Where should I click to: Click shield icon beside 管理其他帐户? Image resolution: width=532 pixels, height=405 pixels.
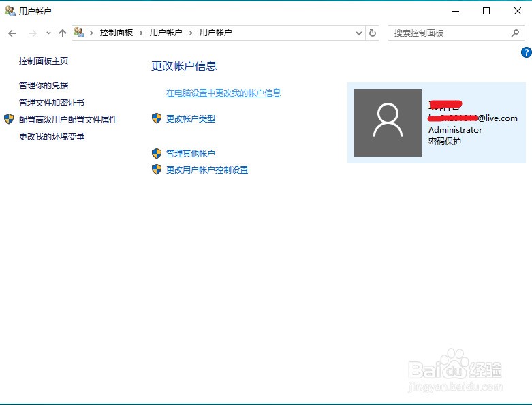point(157,153)
